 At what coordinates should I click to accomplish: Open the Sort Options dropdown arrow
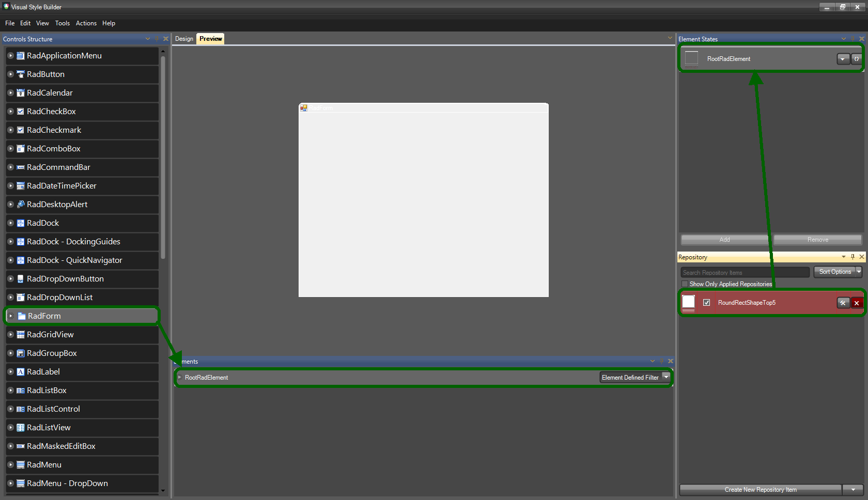[x=859, y=272]
